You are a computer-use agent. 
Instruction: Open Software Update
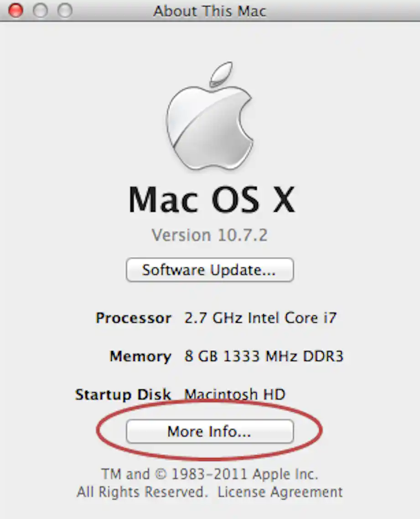(210, 270)
